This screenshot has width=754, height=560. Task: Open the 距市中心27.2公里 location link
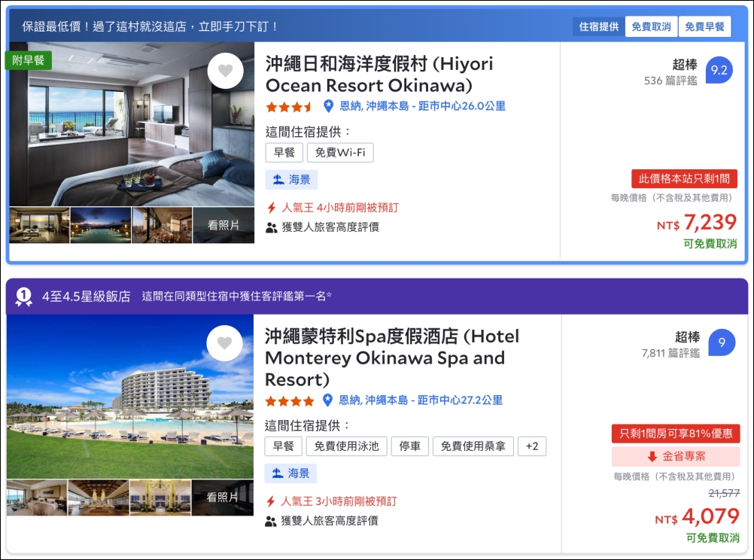pos(421,400)
